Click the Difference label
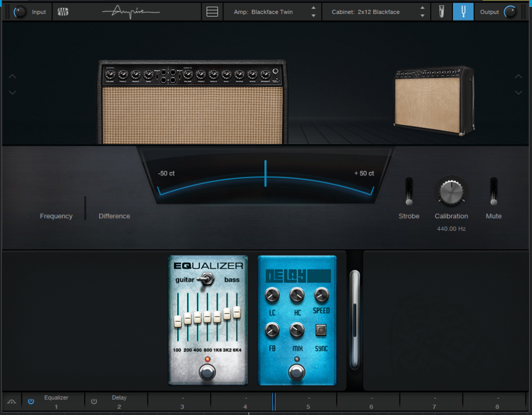This screenshot has width=532, height=415. click(x=114, y=216)
